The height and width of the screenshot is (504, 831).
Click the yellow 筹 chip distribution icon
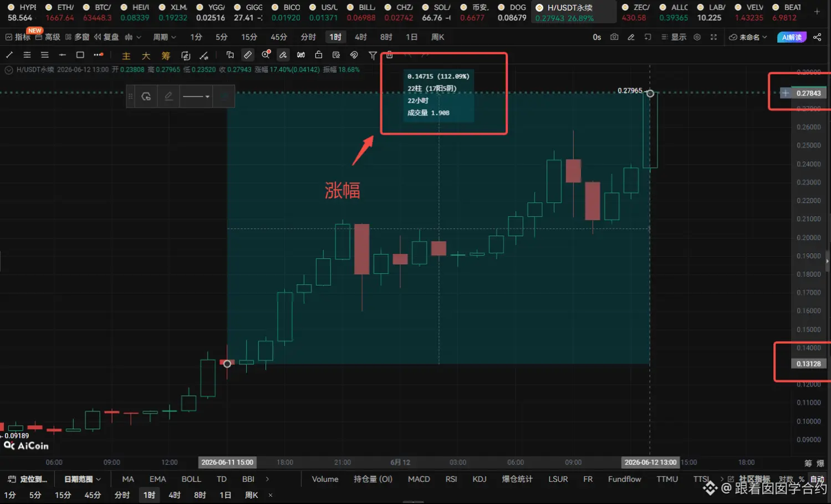[166, 55]
